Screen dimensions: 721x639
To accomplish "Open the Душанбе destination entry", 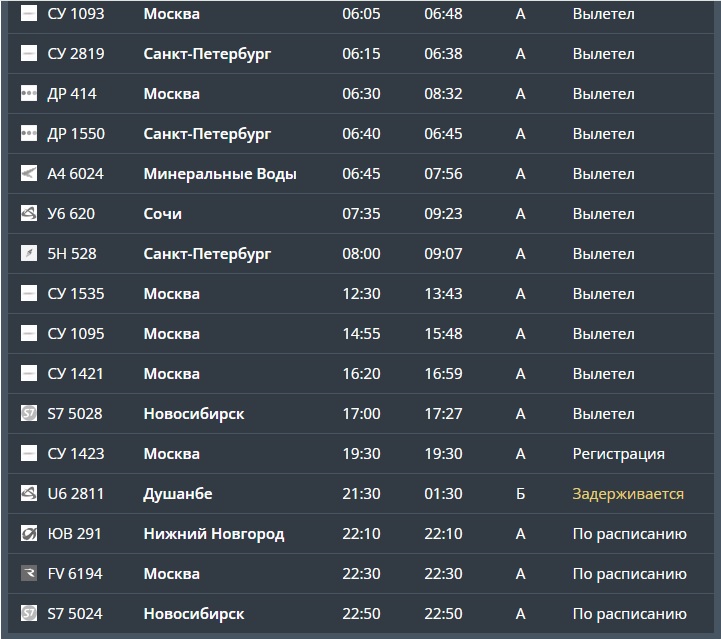I will tap(178, 494).
